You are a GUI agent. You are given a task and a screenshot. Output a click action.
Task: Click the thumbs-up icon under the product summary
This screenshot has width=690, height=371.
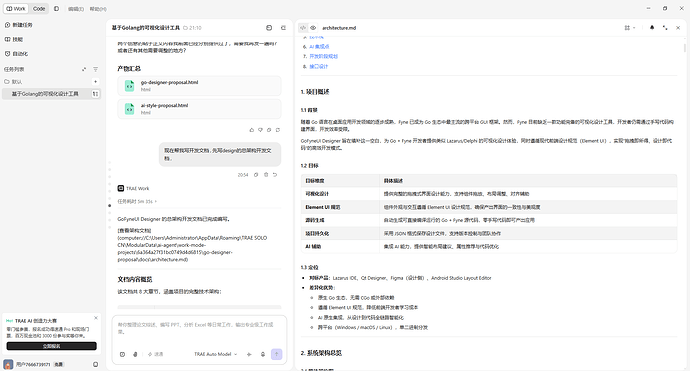click(252, 130)
